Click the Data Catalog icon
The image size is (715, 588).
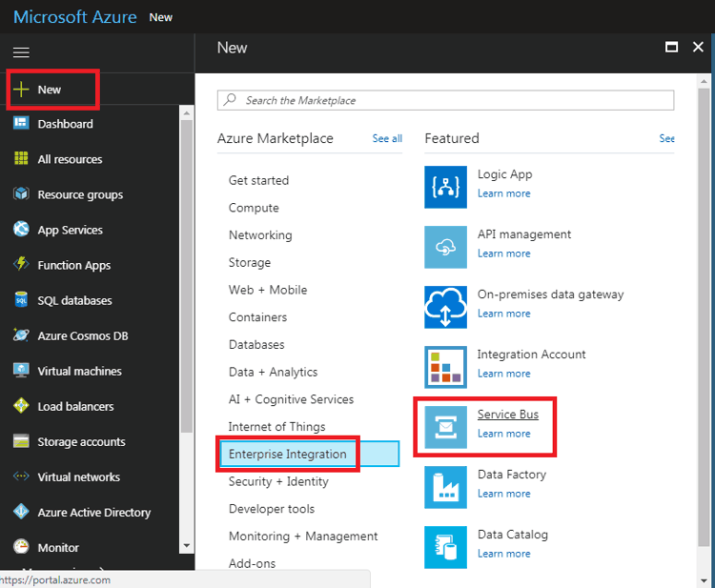click(445, 547)
